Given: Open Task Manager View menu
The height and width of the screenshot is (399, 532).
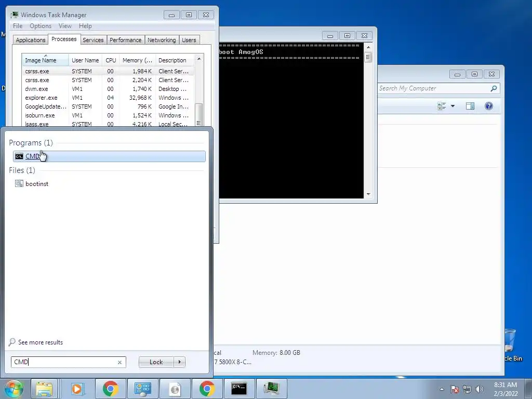Looking at the screenshot, I should (65, 26).
